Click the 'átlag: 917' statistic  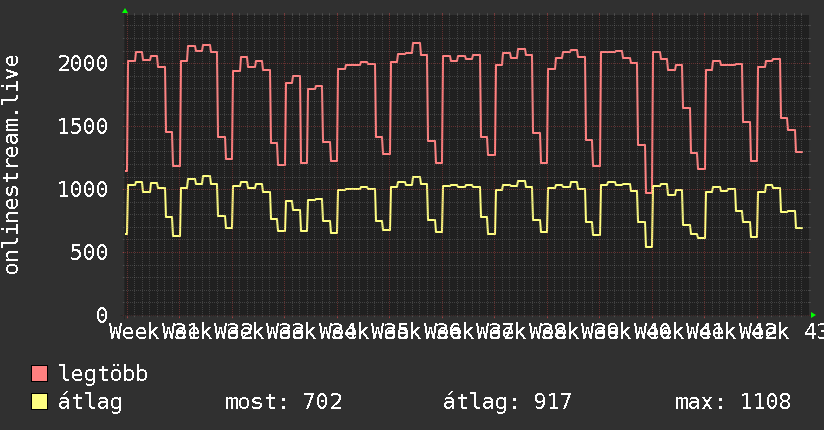click(507, 402)
